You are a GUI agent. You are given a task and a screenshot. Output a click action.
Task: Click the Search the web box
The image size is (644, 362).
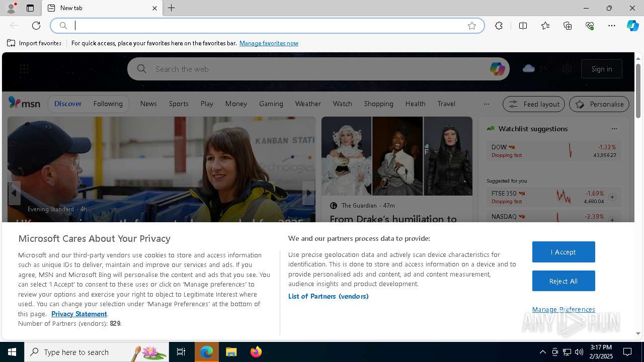pos(318,69)
